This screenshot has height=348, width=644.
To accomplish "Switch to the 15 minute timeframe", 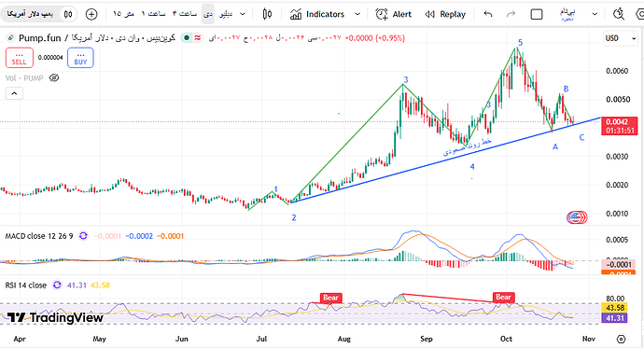I will 123,14.
